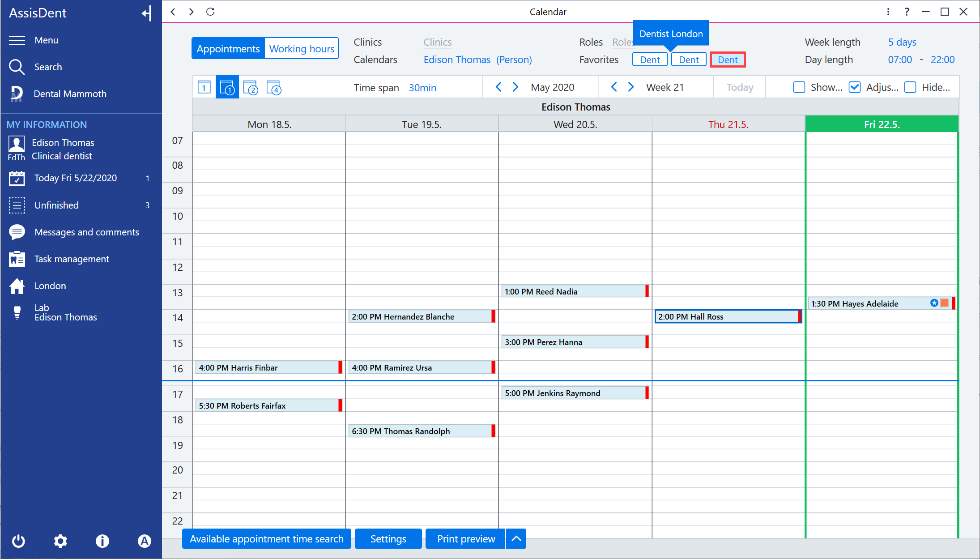Viewport: 980px width, 559px height.
Task: Click orange square on Hayes Adelaide appointment
Action: [944, 303]
